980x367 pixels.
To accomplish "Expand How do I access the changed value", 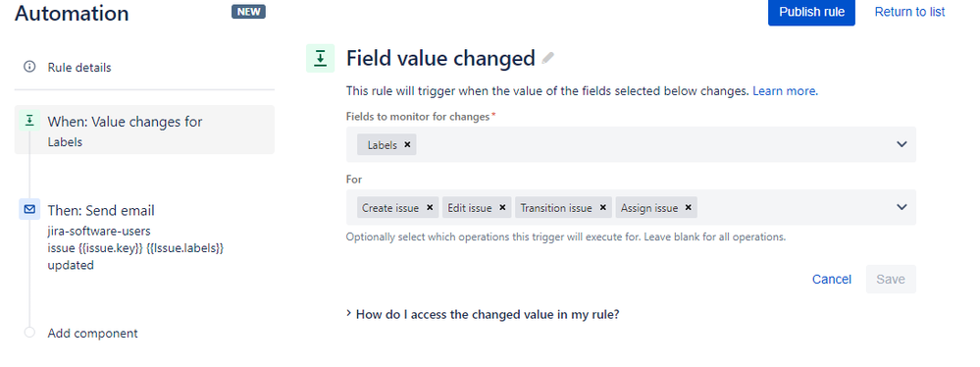I will point(483,314).
